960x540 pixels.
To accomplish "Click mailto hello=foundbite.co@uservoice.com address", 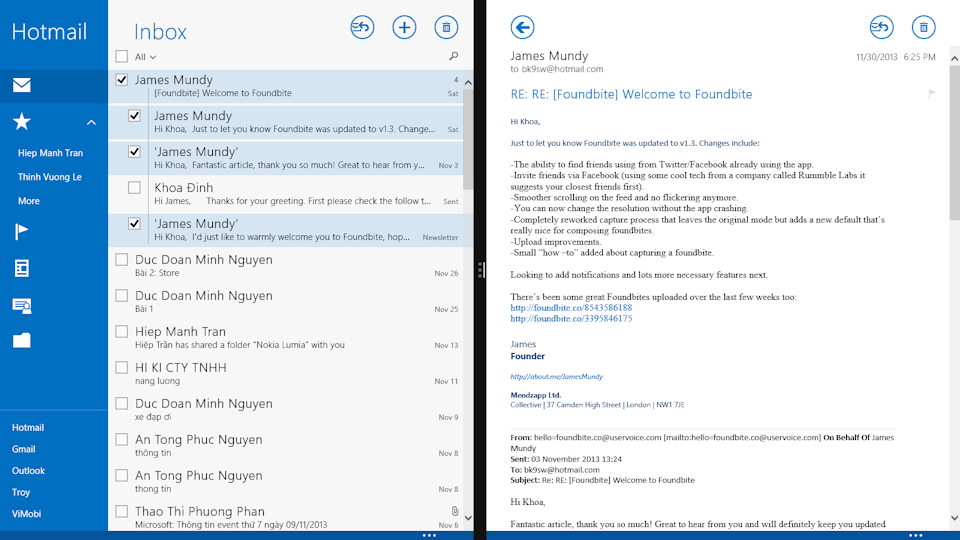I will coord(742,437).
